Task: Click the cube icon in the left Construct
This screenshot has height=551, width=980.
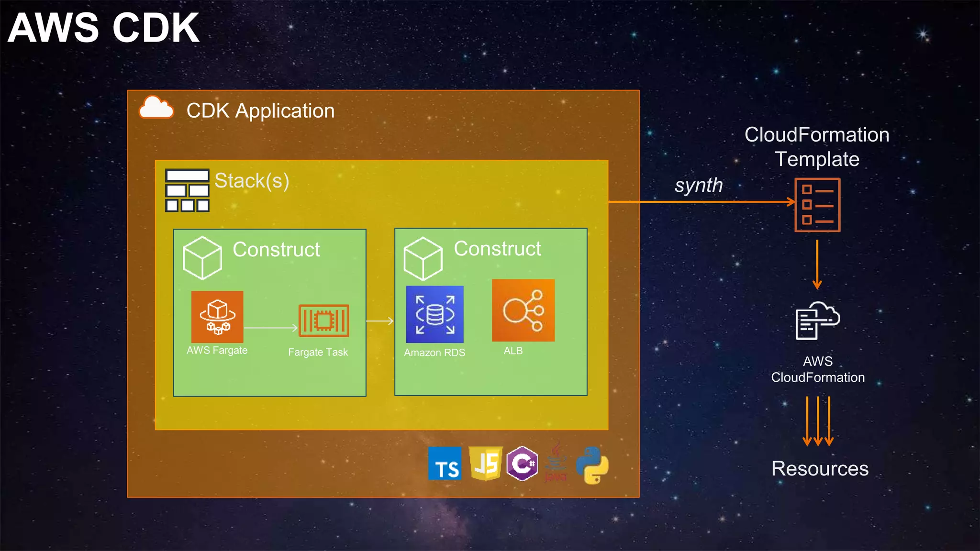Action: coord(202,258)
